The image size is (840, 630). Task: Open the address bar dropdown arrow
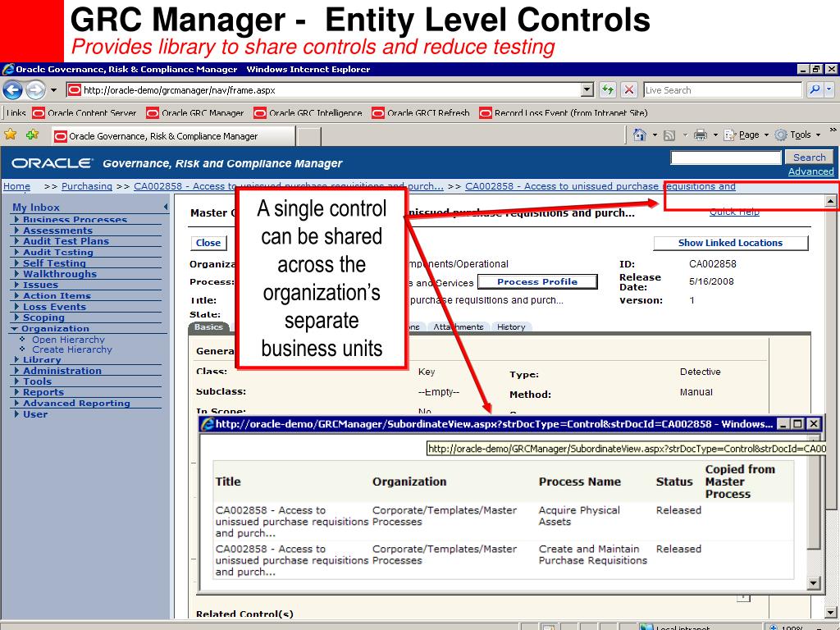587,90
